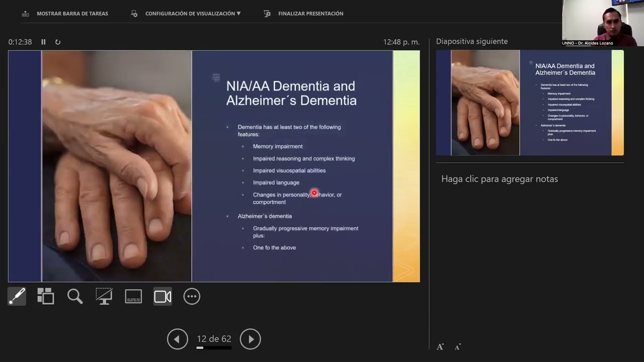
Task: Increase the notes text size
Action: (x=440, y=347)
